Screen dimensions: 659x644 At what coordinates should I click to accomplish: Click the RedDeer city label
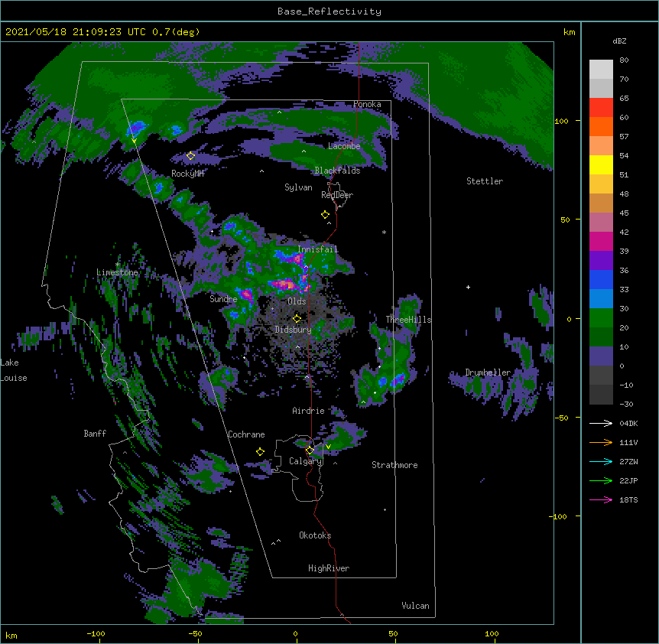[x=337, y=195]
